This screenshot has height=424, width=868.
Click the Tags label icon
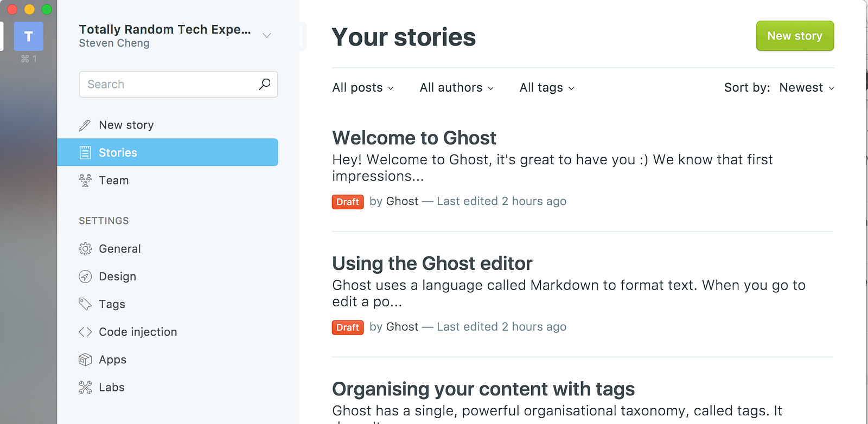point(85,304)
